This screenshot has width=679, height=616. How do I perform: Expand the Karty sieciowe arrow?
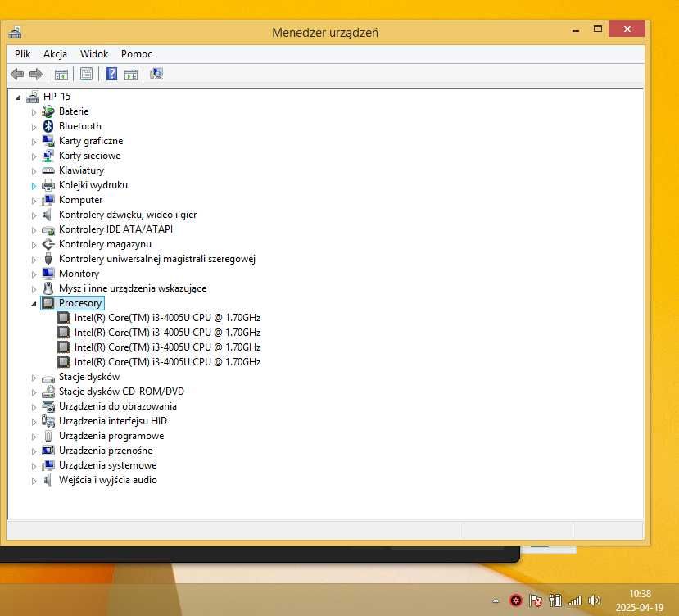(34, 156)
